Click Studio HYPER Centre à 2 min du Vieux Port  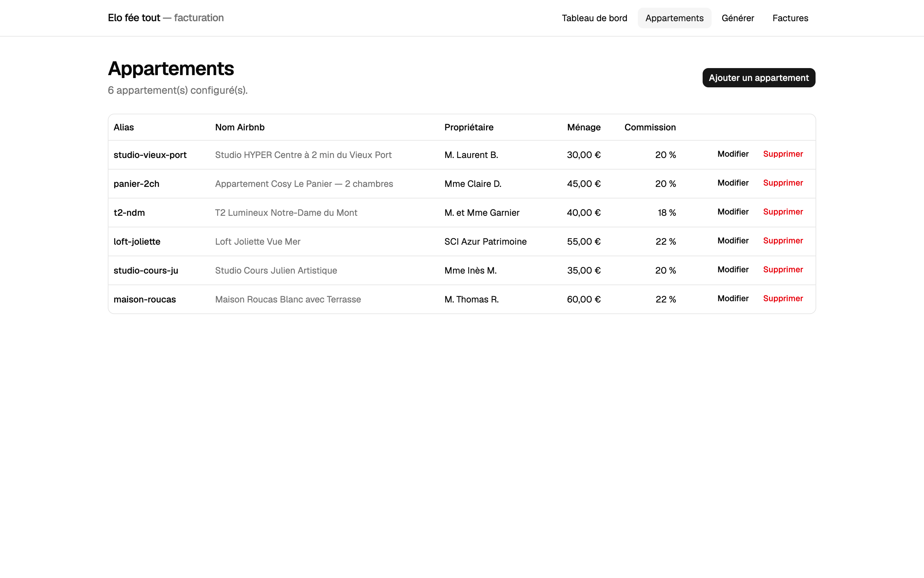(x=303, y=155)
